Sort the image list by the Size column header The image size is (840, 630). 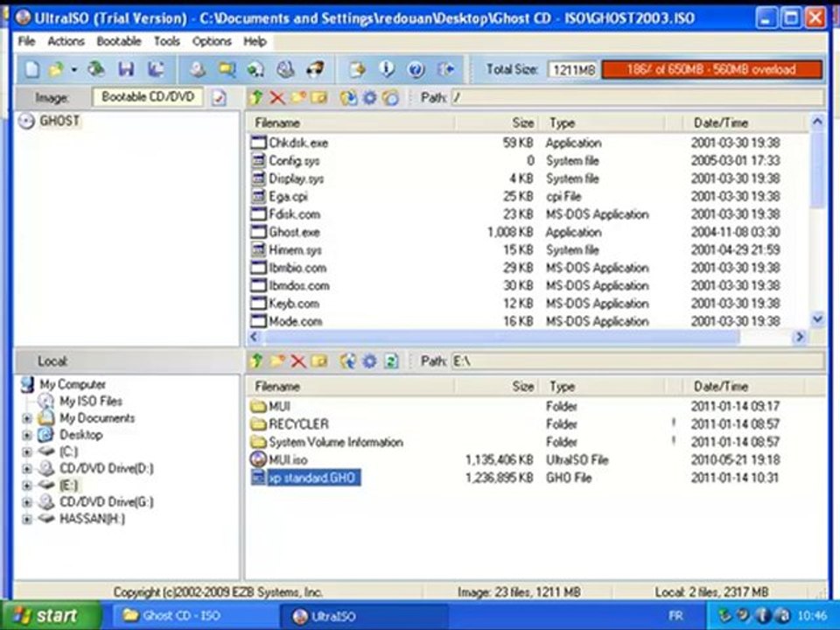[497, 122]
